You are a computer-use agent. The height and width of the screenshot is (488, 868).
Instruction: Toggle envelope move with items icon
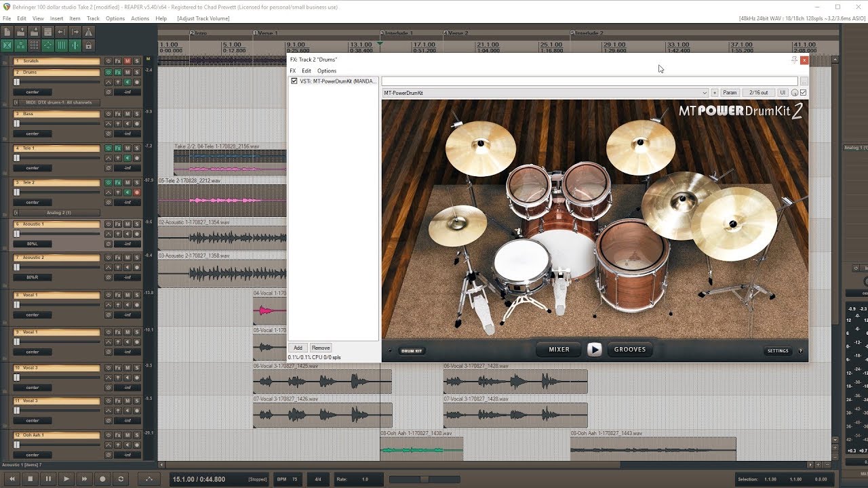(x=47, y=45)
